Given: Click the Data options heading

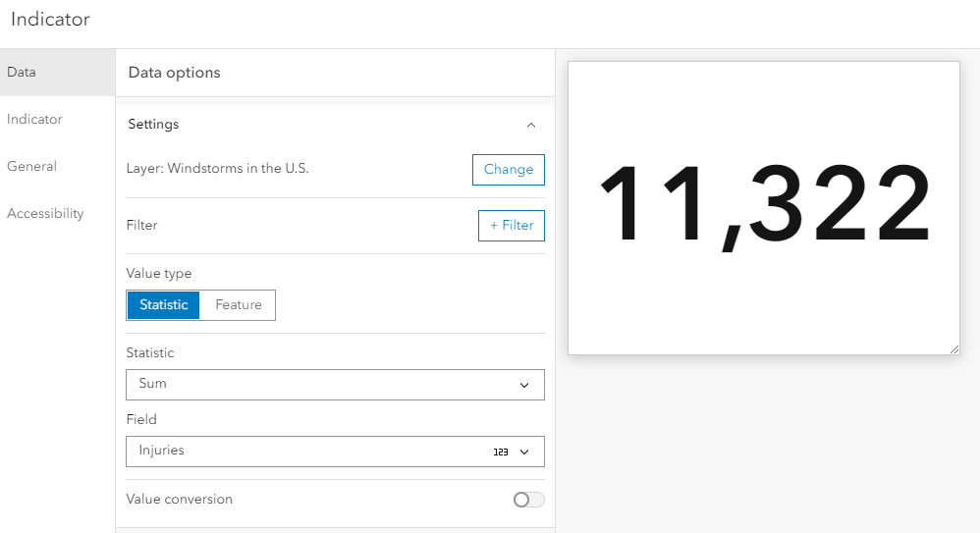Looking at the screenshot, I should pos(175,73).
